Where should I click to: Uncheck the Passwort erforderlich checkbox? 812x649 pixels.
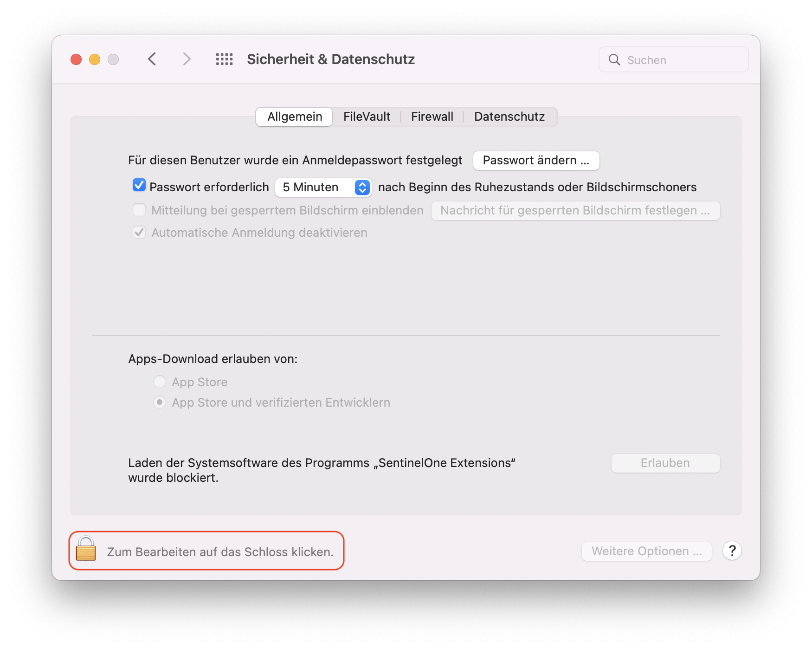coord(139,186)
